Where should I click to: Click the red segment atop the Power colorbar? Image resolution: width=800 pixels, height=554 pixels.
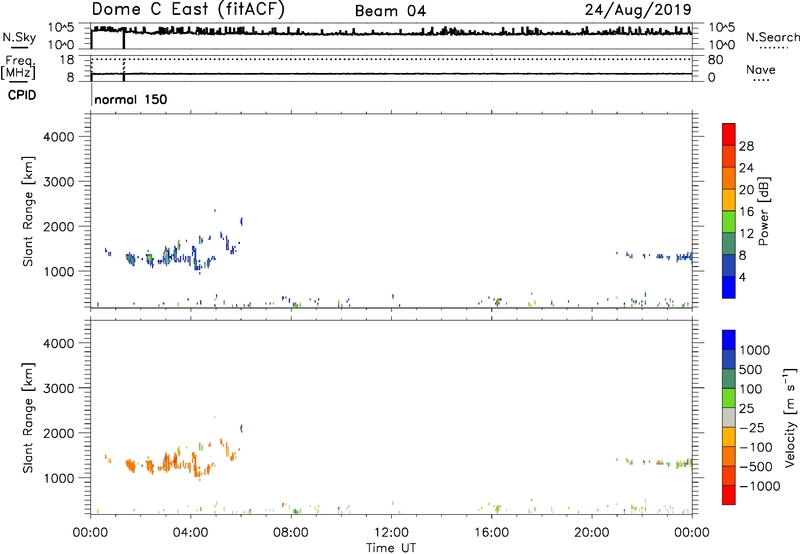click(729, 134)
